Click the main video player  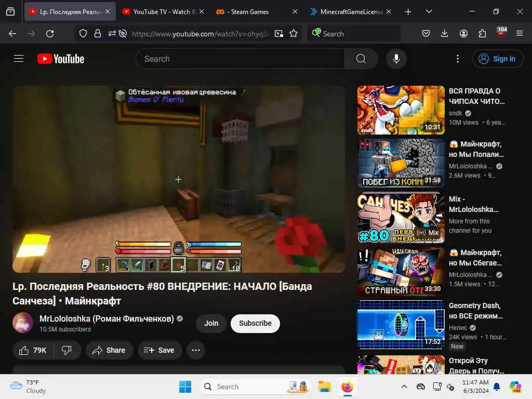tap(179, 179)
